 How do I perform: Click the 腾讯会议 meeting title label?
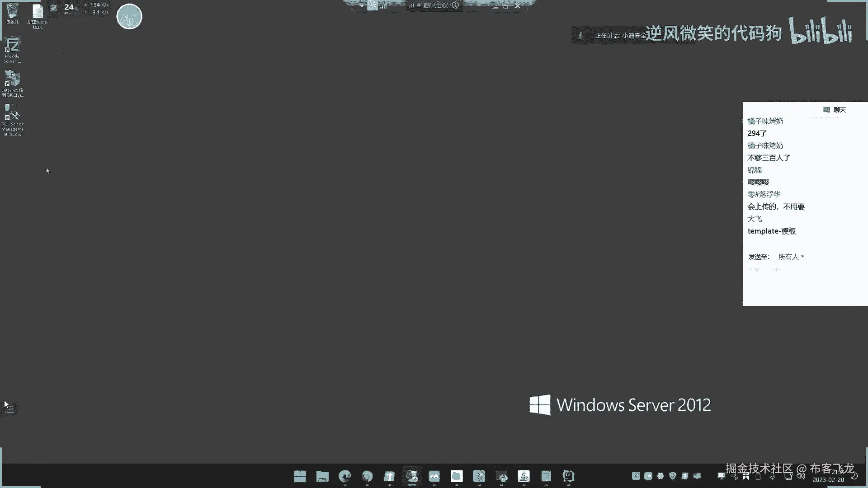click(x=435, y=5)
